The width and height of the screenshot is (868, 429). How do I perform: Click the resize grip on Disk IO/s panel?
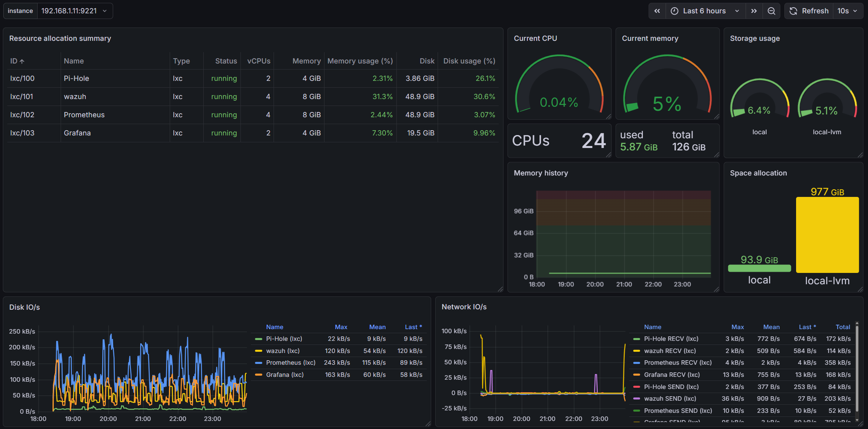[x=428, y=424]
